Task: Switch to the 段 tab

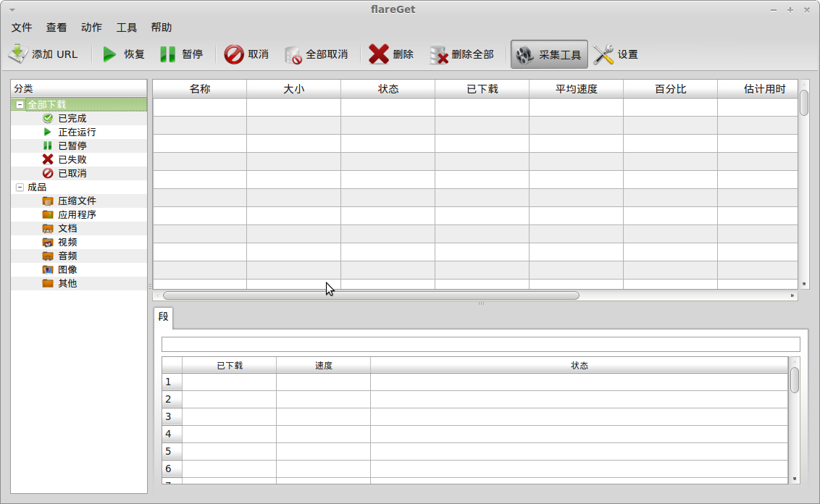Action: [x=163, y=317]
